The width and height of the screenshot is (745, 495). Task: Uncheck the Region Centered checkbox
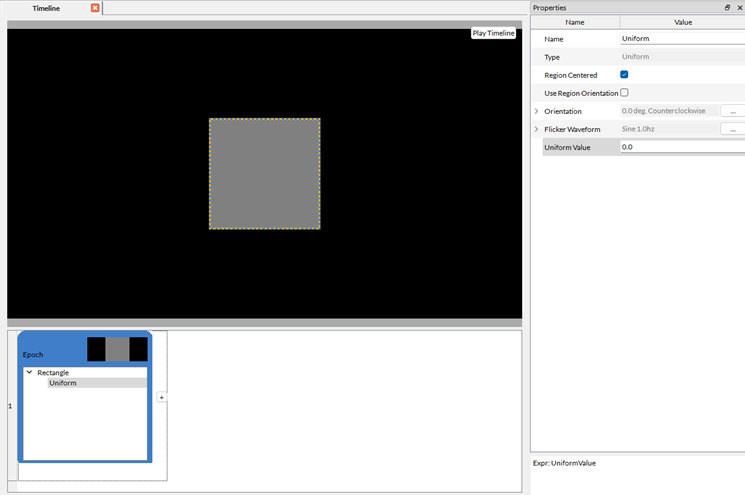tap(624, 75)
